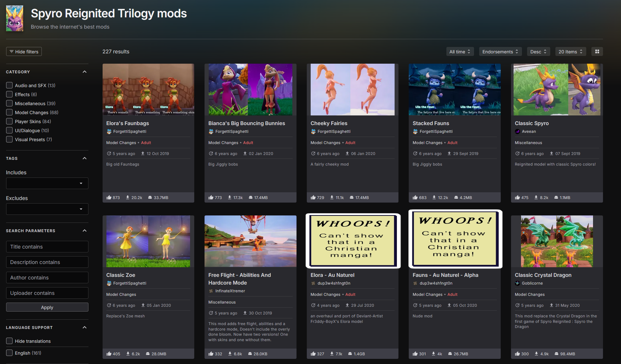Image resolution: width=621 pixels, height=364 pixels.
Task: Click ForgettiSpaghetti avatar on Classic Zoe
Action: click(109, 283)
